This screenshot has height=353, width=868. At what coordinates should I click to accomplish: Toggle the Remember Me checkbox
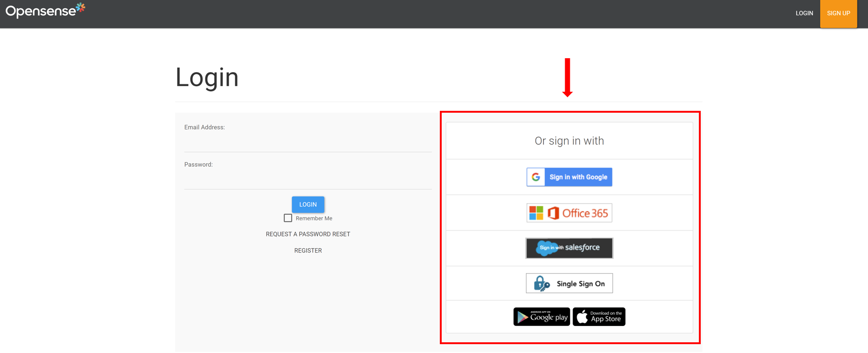[288, 218]
